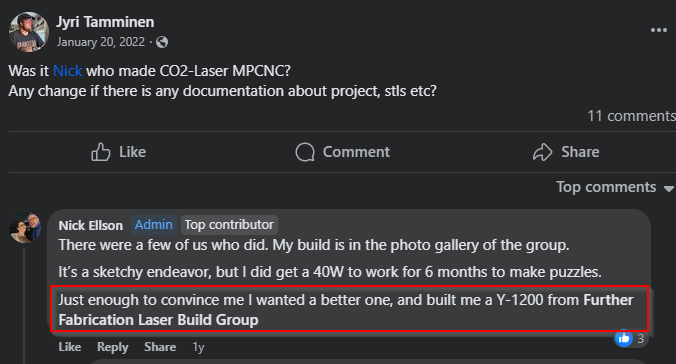View the blue like reaction icon on comment
Viewport: 676px width, 364px height.
pyautogui.click(x=624, y=339)
